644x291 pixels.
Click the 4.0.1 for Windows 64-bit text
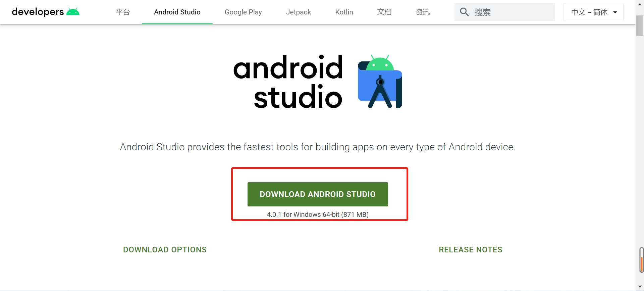point(318,214)
